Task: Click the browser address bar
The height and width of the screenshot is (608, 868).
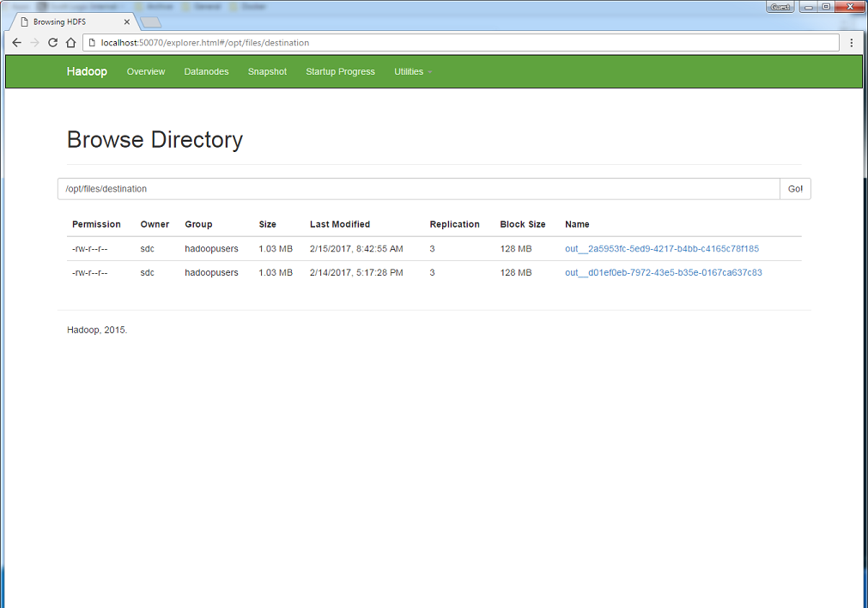Action: [x=343, y=42]
